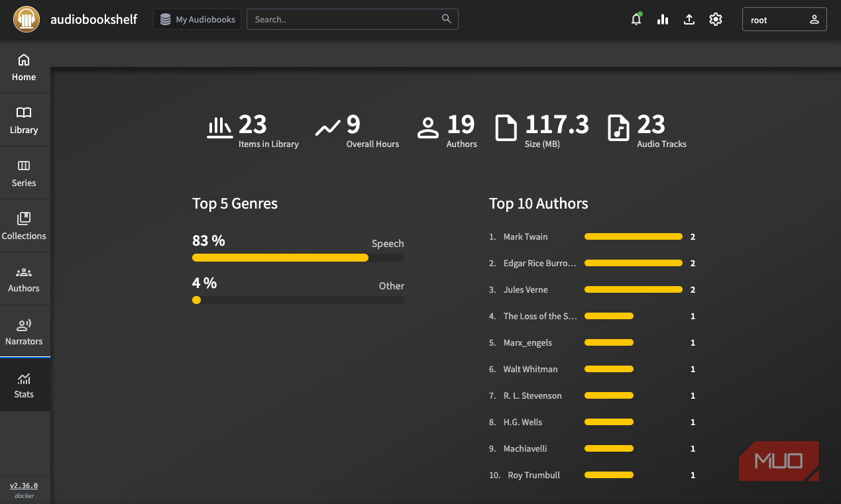Click the 83 % value
Screen dimensions: 841x504
click(209, 241)
